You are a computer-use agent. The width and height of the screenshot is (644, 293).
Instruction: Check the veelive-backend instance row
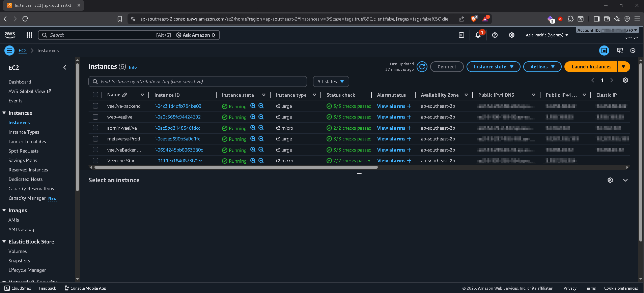pyautogui.click(x=95, y=106)
